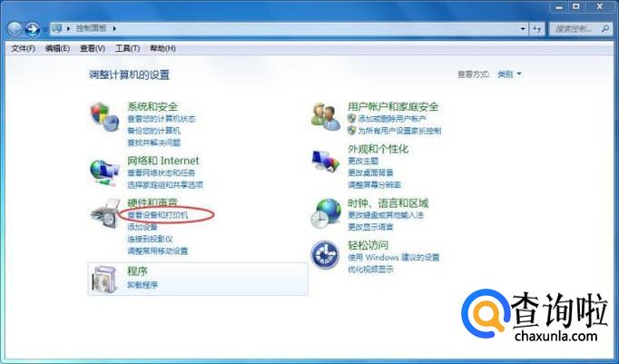The image size is (619, 364).
Task: Open address bar history dropdown arrow
Action: coord(523,29)
